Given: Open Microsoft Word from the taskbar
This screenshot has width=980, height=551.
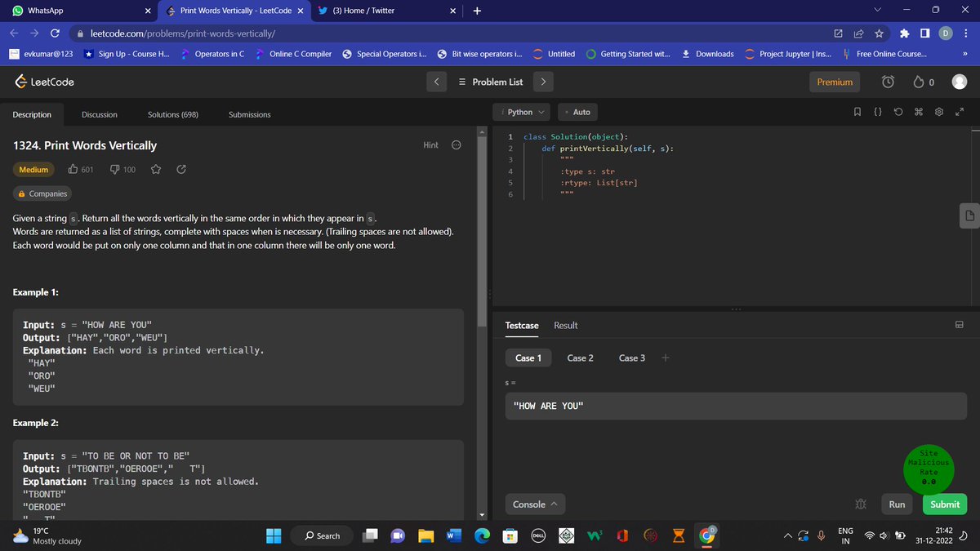Looking at the screenshot, I should click(453, 535).
